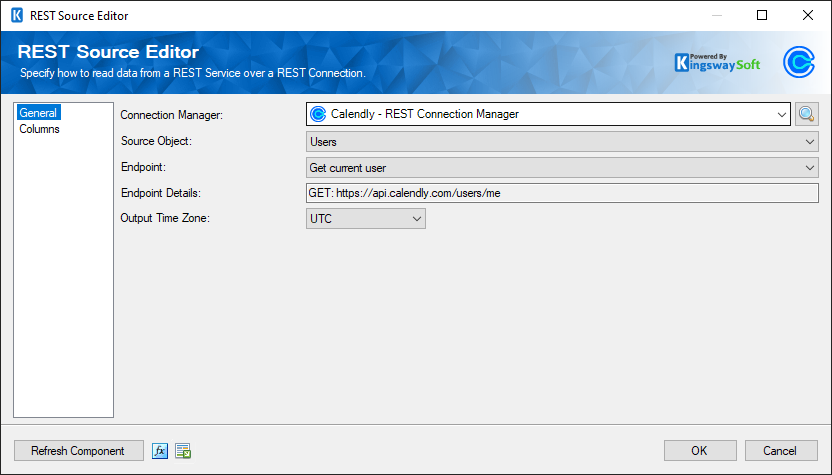Click the fx expression editor icon
Image resolution: width=832 pixels, height=475 pixels.
tap(160, 451)
